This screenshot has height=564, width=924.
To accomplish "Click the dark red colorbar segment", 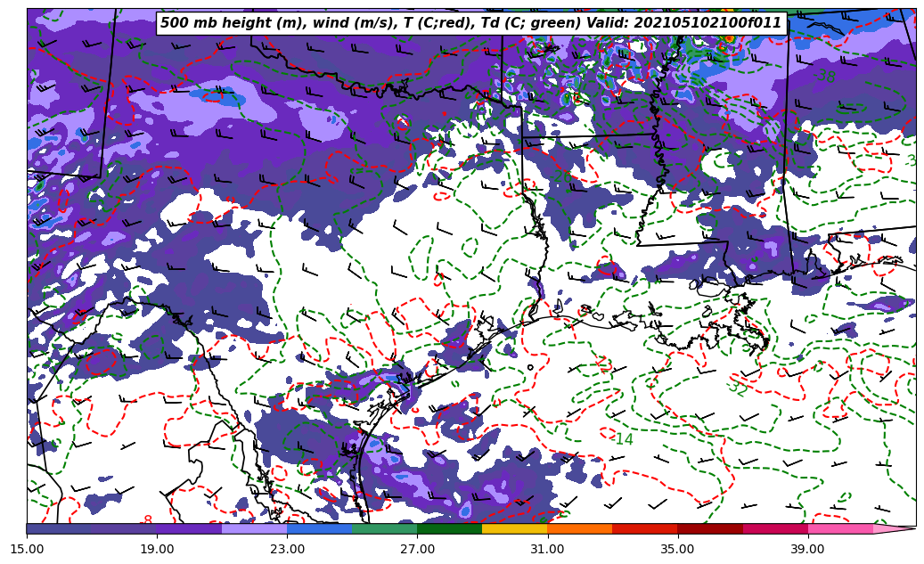I will (710, 528).
